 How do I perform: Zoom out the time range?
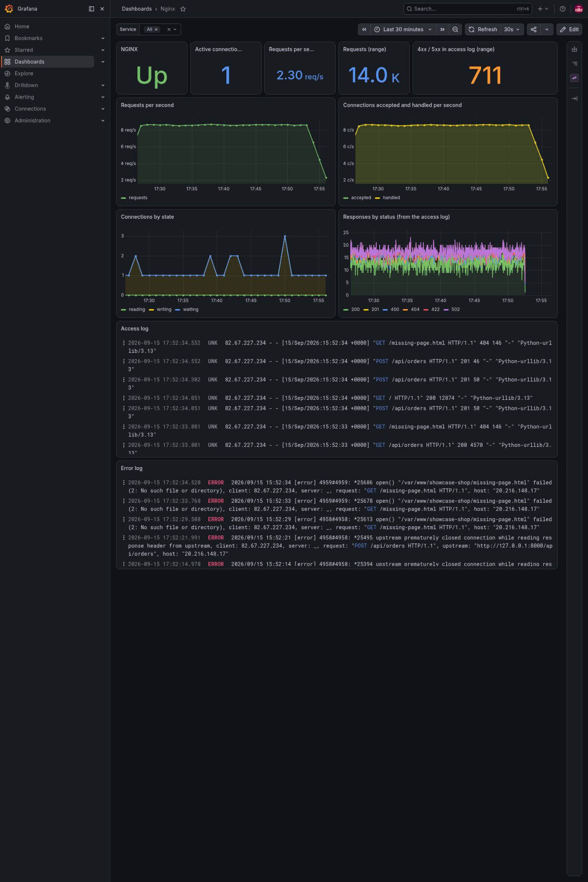(x=455, y=29)
